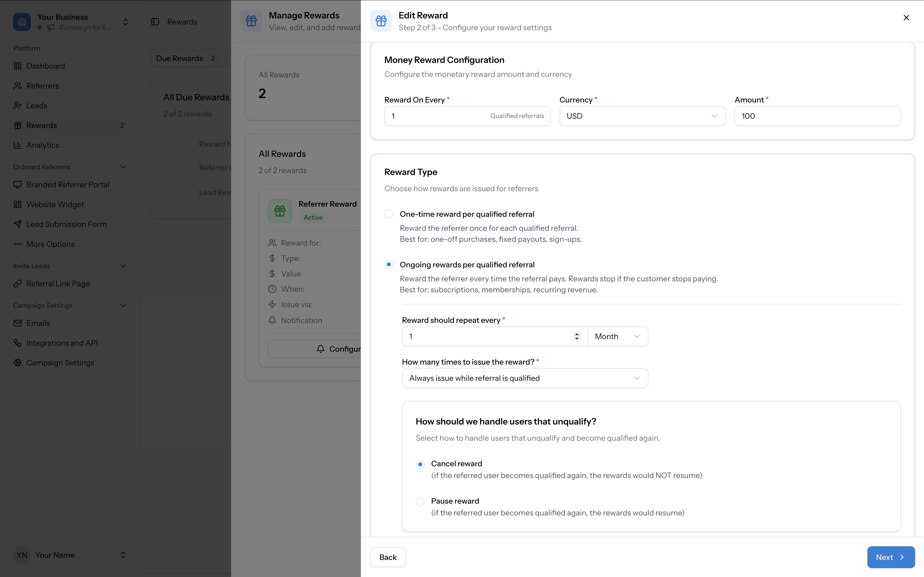Open the Referral Link Page
This screenshot has height=577, width=924.
[x=58, y=283]
